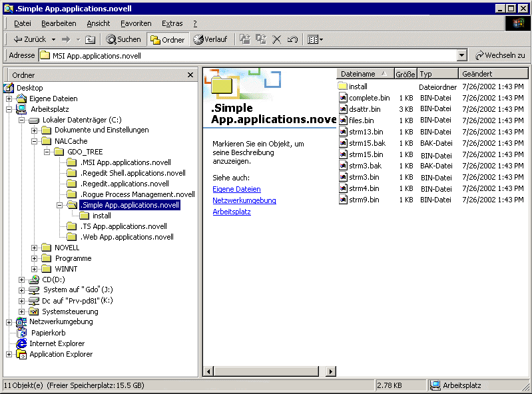Close the Ordner folder pane
This screenshot has width=532, height=394.
[190, 75]
